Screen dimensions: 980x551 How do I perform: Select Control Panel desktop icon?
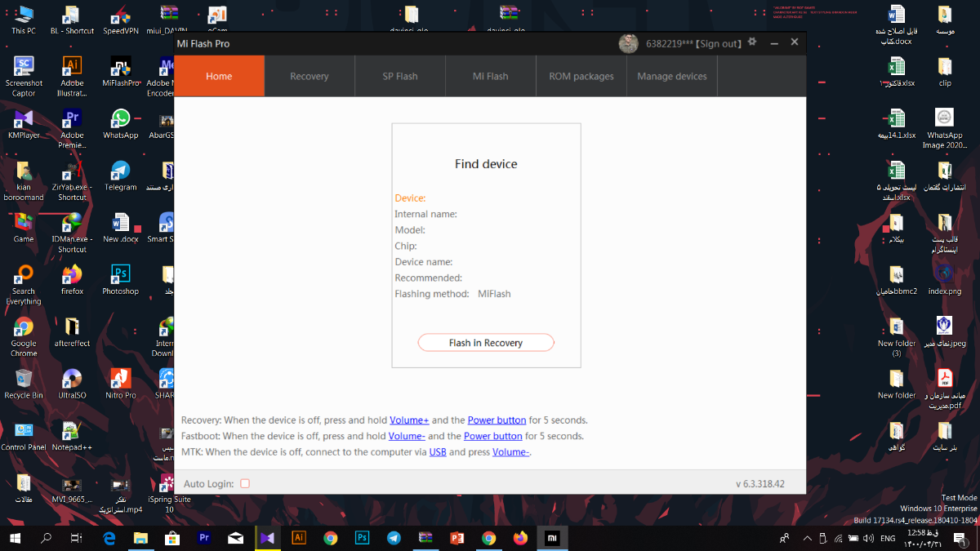click(x=24, y=436)
